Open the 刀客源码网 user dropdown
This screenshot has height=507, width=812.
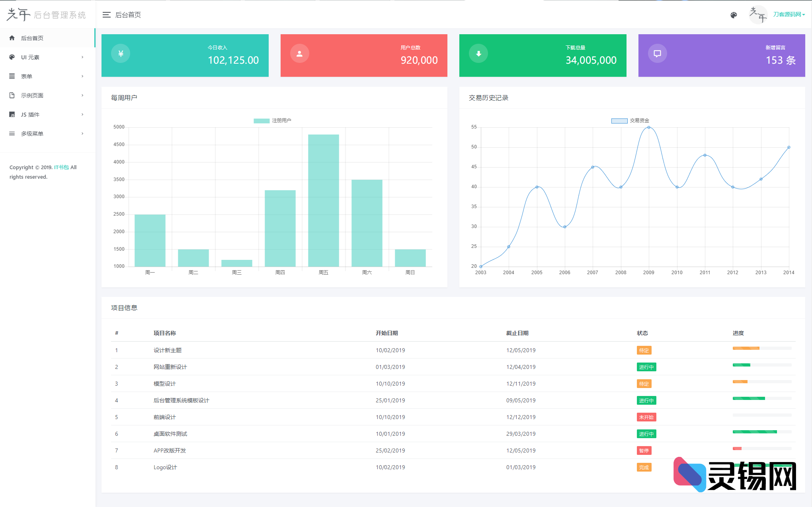[x=789, y=15]
